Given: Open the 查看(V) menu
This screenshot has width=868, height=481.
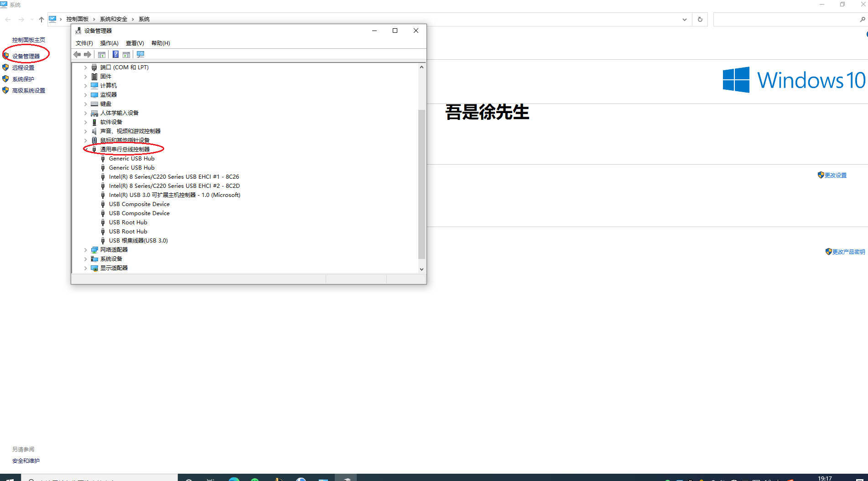Looking at the screenshot, I should coord(135,43).
